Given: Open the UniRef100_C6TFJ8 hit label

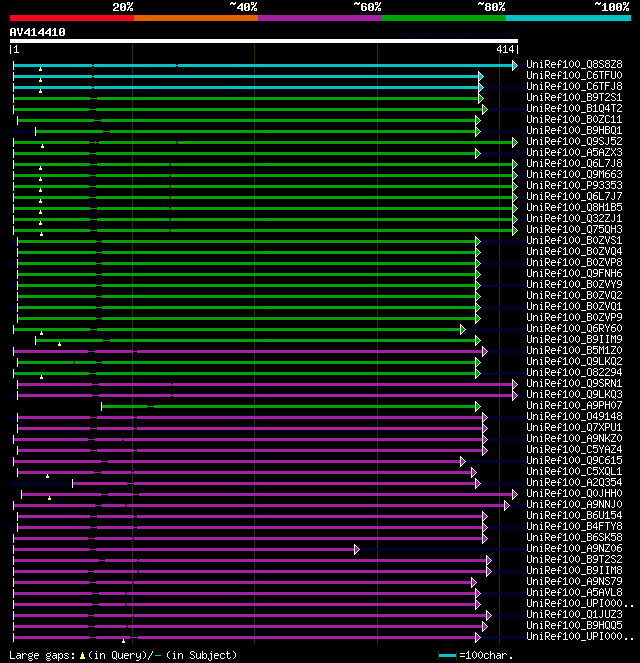Looking at the screenshot, I should click(x=574, y=86).
